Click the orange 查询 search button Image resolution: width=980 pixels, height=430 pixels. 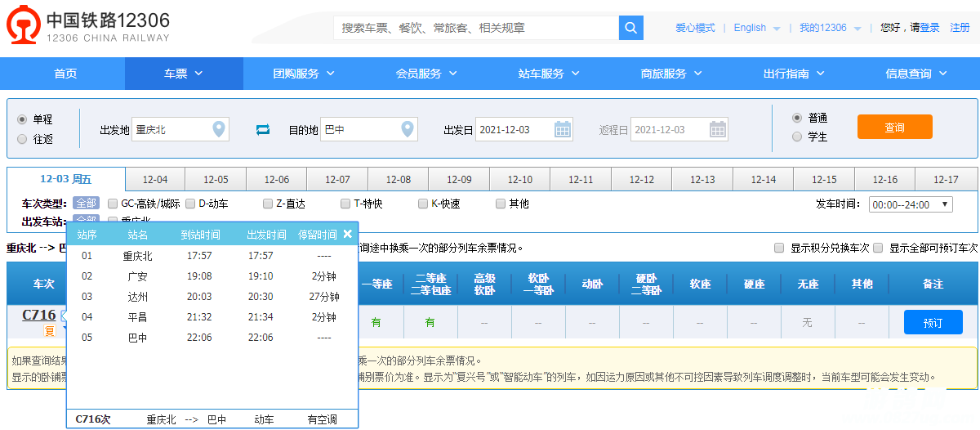point(894,128)
